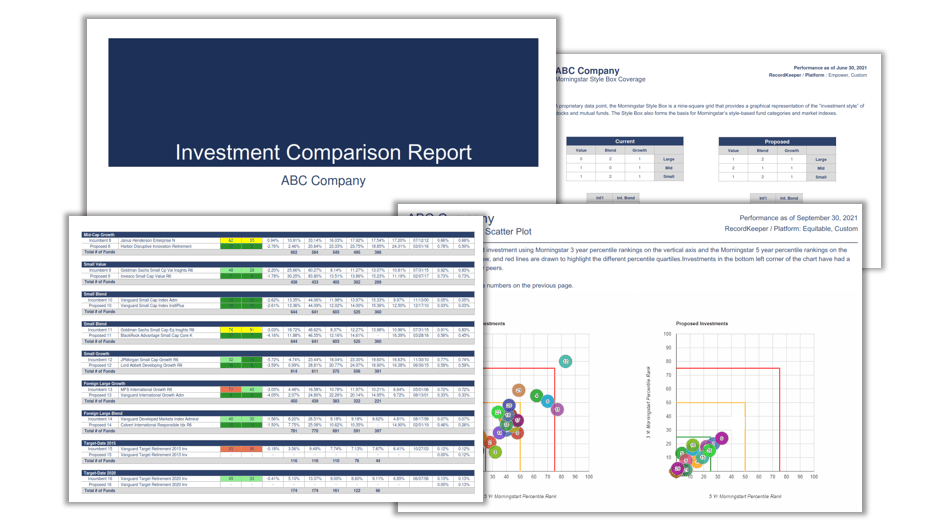Select the Mid-Cap Growth section header
The width and height of the screenshot is (927, 526).
(100, 234)
